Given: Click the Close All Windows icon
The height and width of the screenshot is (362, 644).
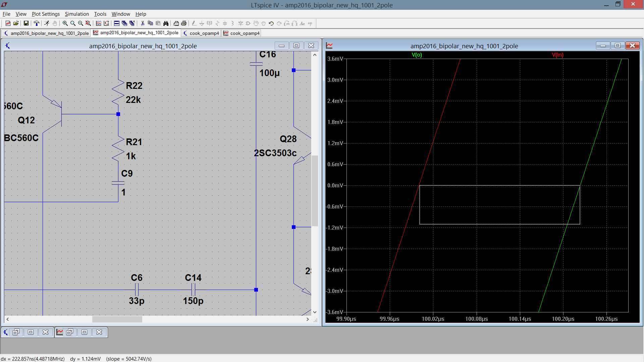Looking at the screenshot, I should point(132,23).
